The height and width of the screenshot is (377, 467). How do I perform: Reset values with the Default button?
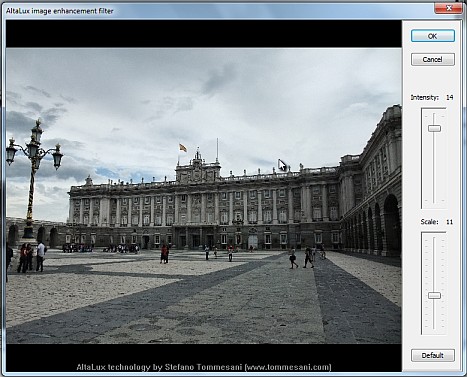433,355
